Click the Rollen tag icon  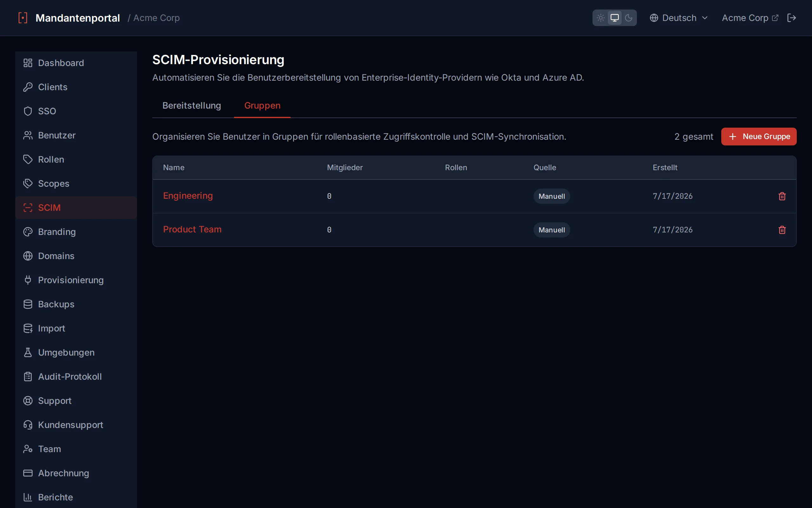click(x=28, y=159)
